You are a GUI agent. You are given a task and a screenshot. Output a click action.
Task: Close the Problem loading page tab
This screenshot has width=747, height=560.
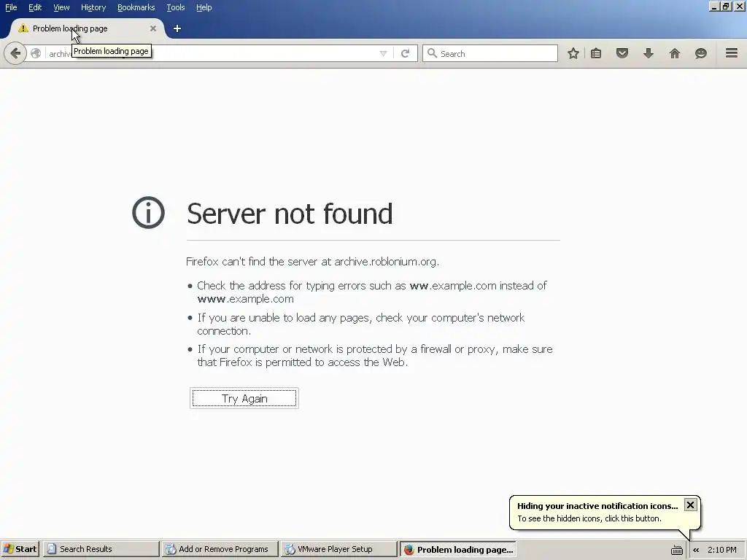coord(153,28)
